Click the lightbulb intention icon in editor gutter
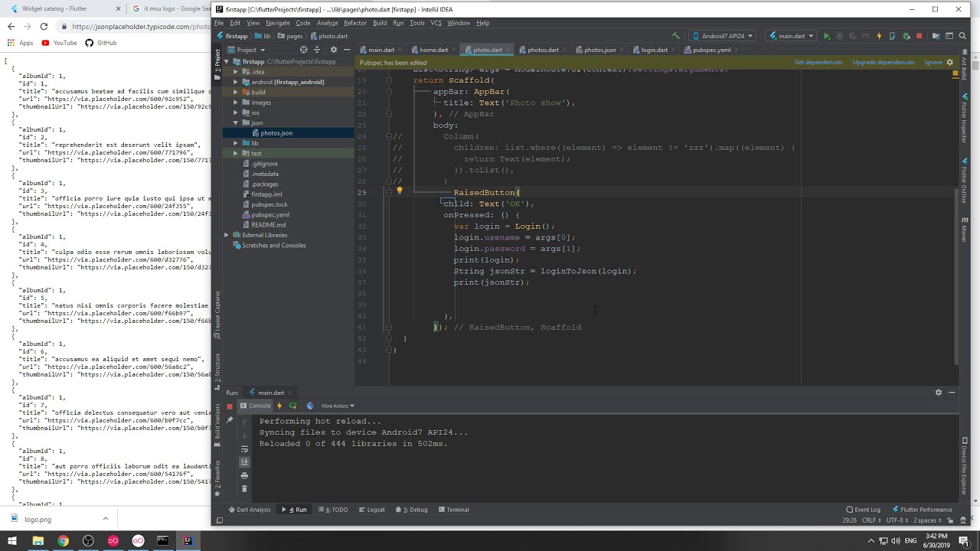 click(399, 191)
